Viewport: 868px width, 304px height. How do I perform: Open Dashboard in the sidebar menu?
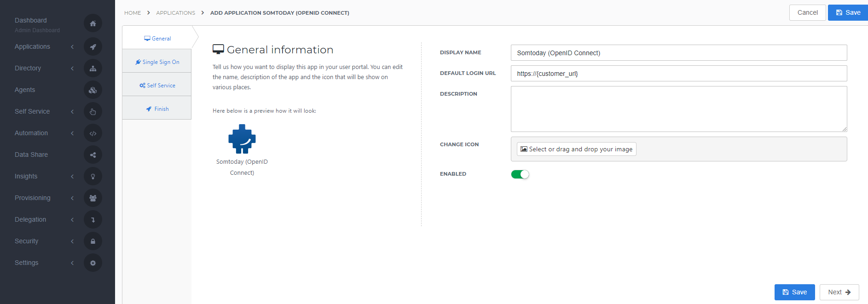[31, 20]
